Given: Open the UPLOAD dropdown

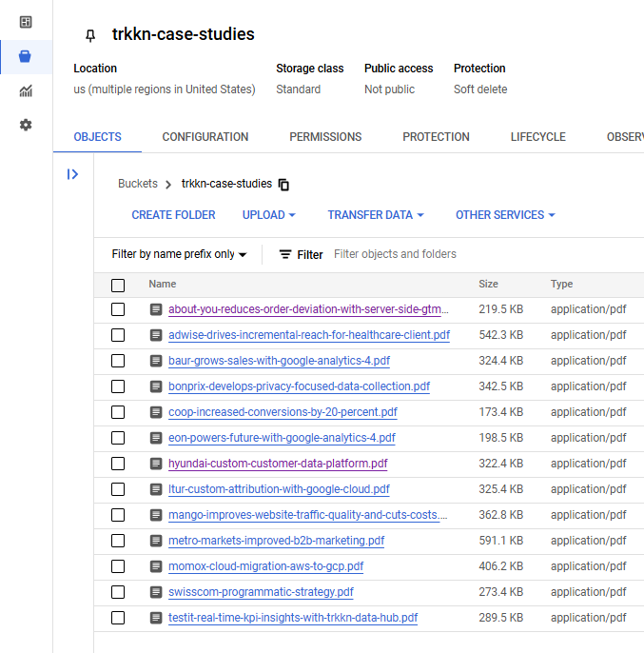Looking at the screenshot, I should (x=269, y=215).
